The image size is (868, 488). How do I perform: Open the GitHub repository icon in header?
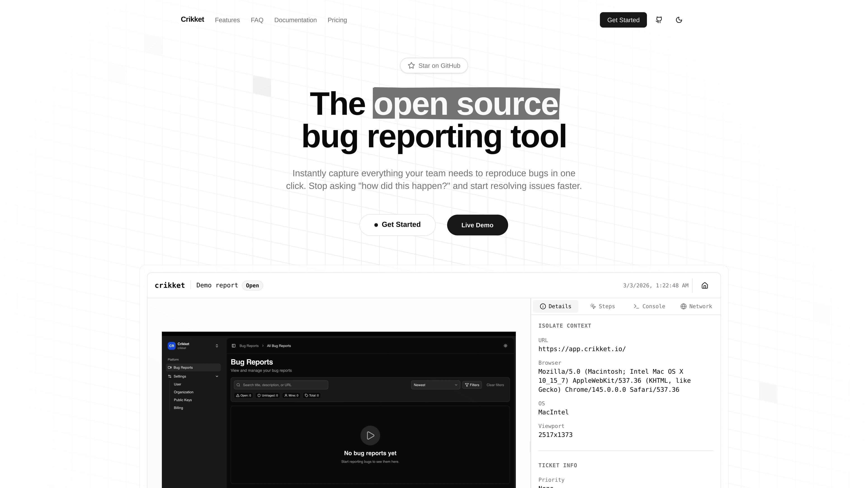(x=659, y=20)
